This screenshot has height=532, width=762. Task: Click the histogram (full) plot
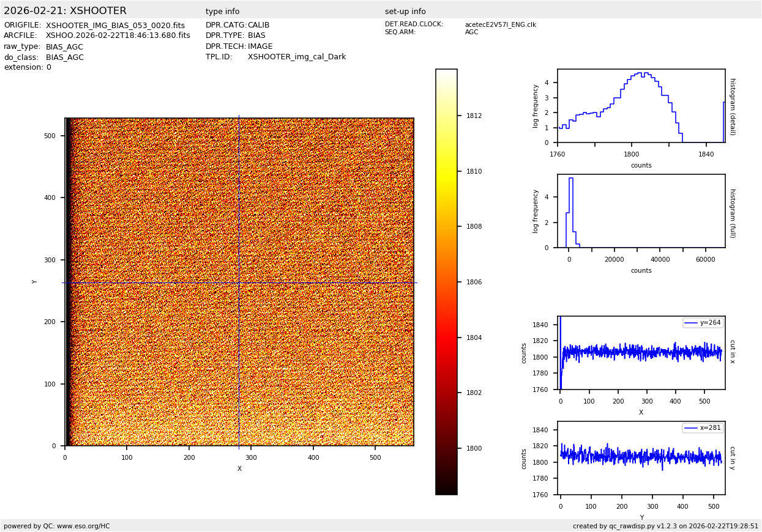641,211
